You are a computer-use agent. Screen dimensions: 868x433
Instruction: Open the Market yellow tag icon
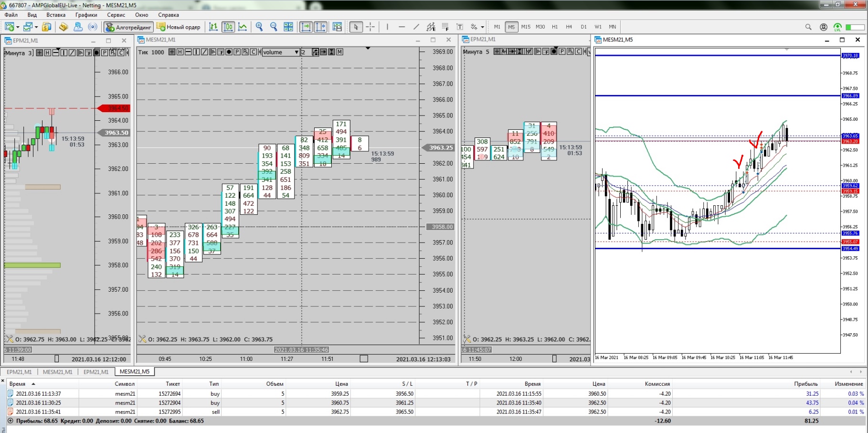pyautogui.click(x=64, y=27)
